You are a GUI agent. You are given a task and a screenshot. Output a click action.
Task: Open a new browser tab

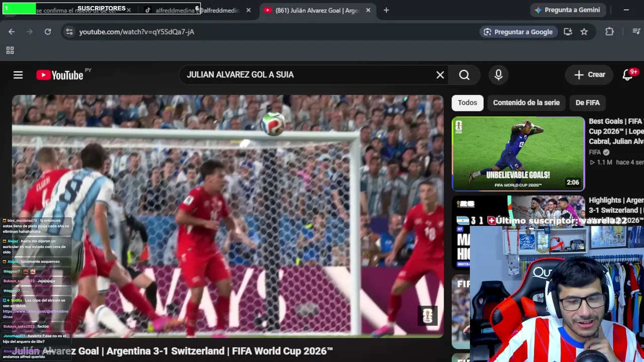tap(386, 10)
